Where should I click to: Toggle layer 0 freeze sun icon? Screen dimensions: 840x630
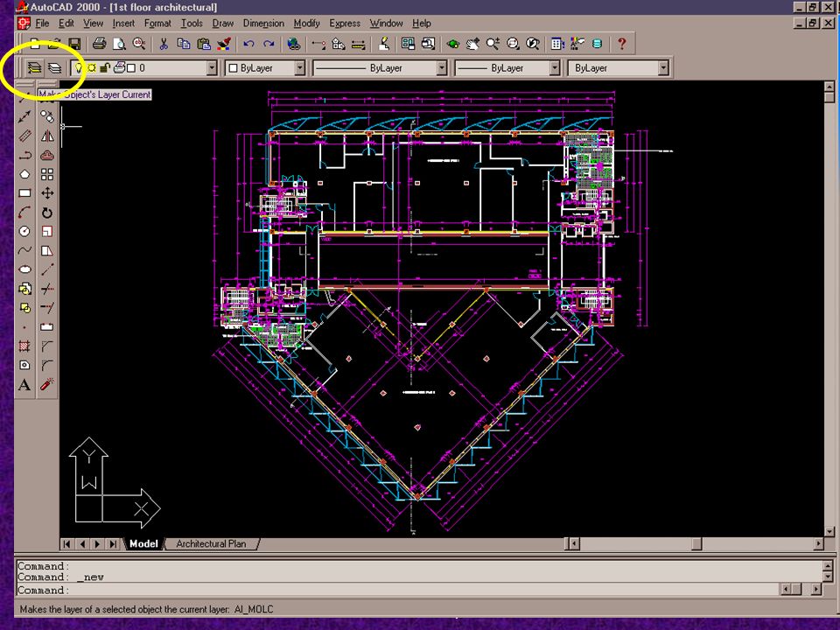click(x=92, y=68)
